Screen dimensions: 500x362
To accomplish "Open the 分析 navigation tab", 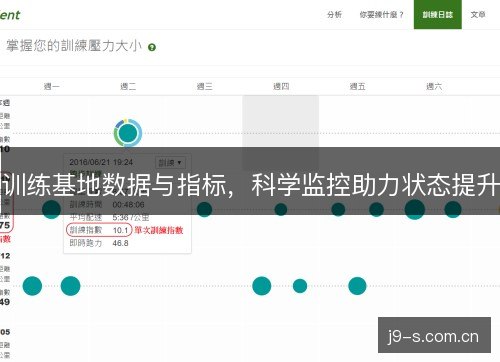I will (334, 15).
